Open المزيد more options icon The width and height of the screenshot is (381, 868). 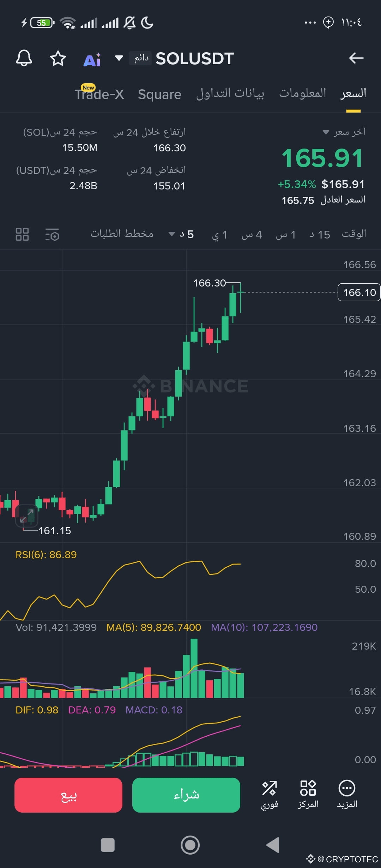tap(347, 795)
